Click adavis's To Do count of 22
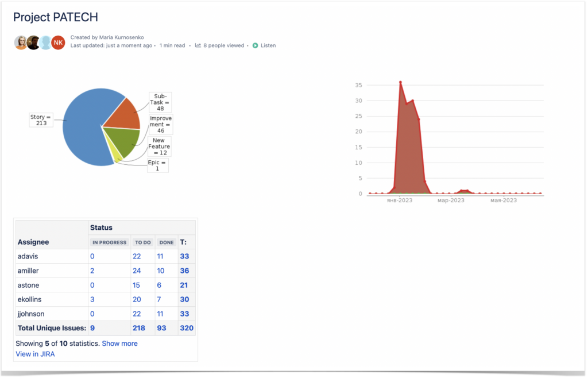The height and width of the screenshot is (378, 588). click(x=137, y=256)
